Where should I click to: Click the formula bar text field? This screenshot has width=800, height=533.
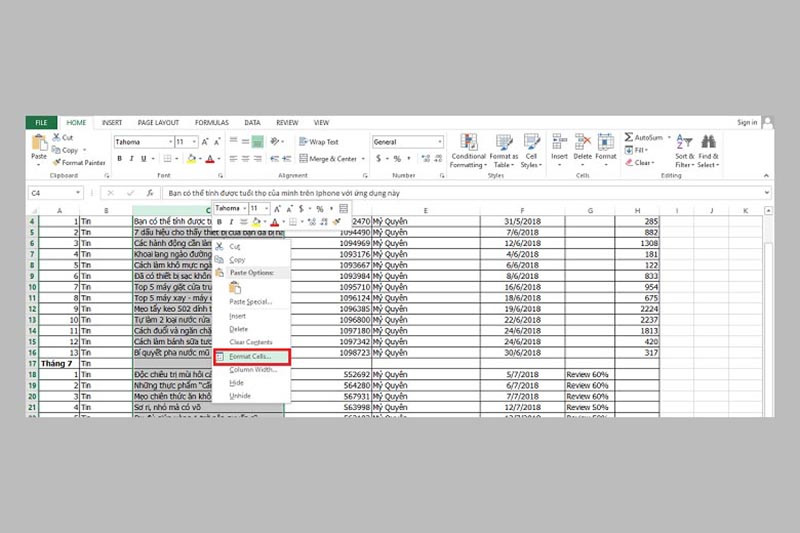click(462, 193)
